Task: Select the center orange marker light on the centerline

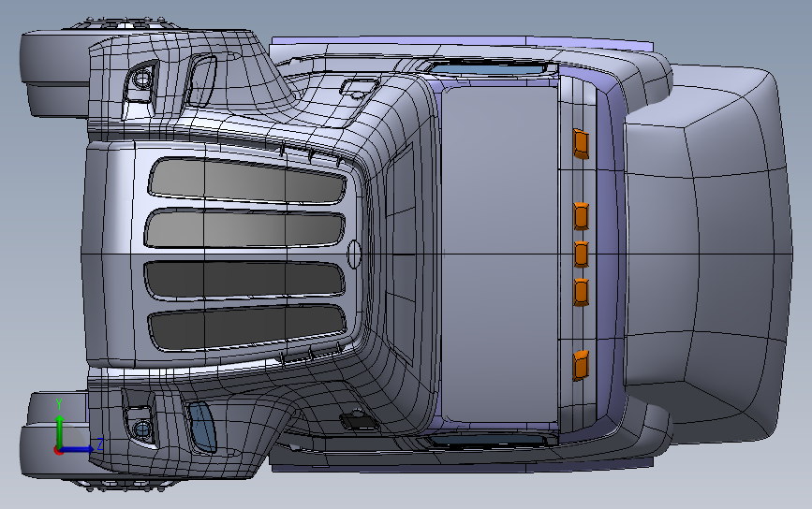Action: (x=581, y=254)
